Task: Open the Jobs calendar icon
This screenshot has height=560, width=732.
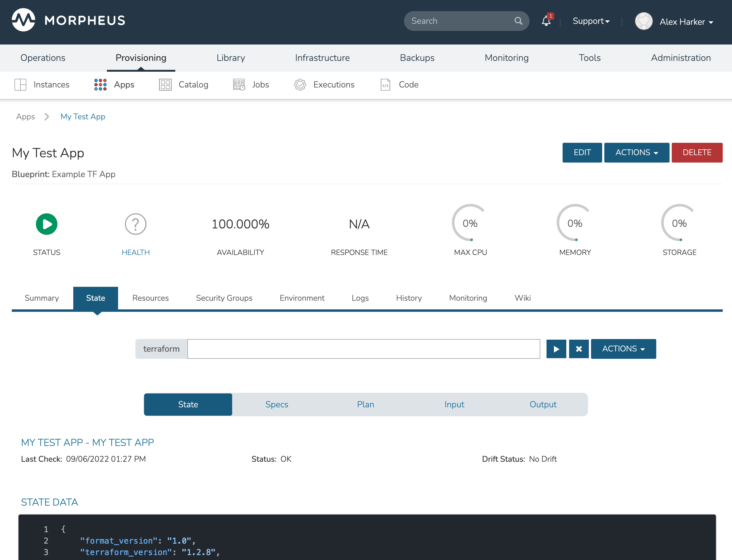Action: pos(239,85)
